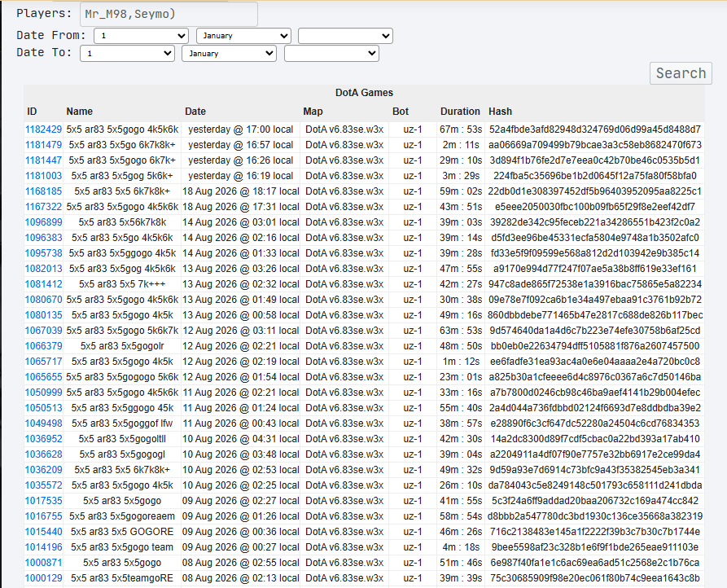The image size is (727, 588).
Task: Click the hash starting with aa06669a7094
Action: (x=595, y=145)
